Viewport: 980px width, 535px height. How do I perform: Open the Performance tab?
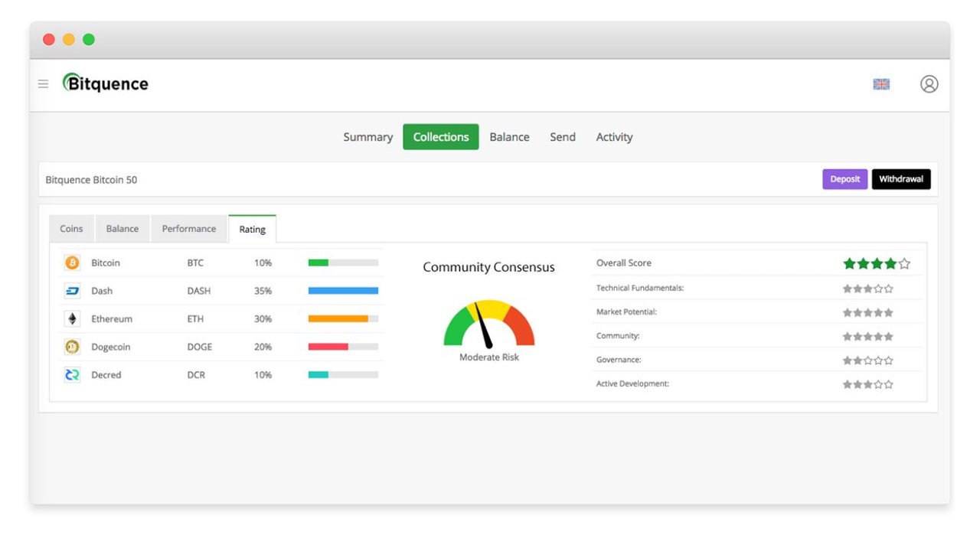pos(189,229)
